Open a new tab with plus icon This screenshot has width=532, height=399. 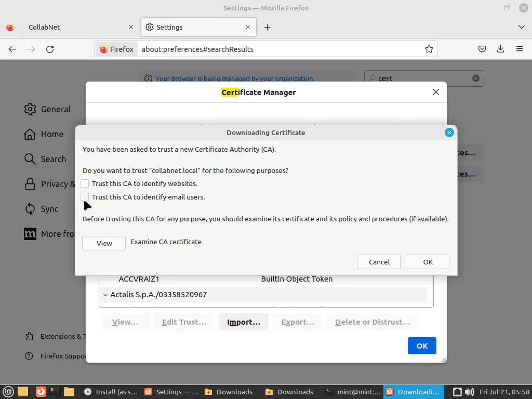click(x=268, y=27)
